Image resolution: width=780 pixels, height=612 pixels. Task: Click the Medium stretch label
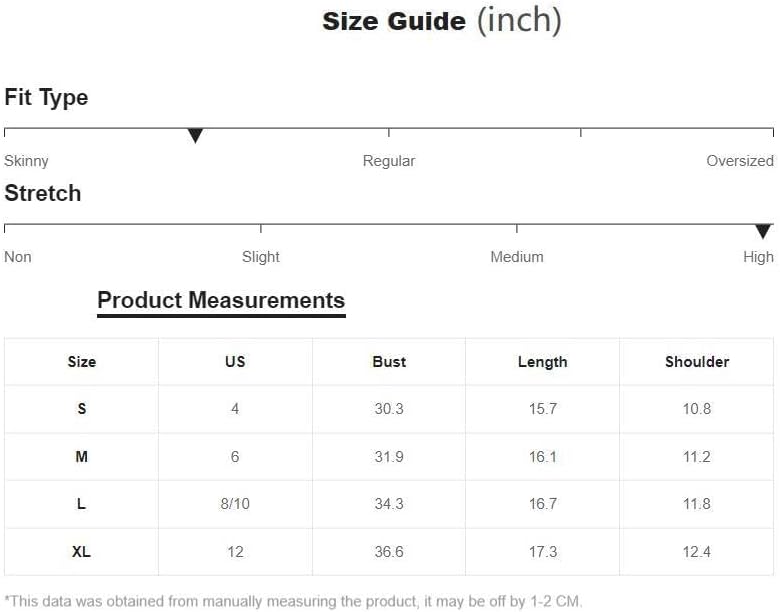pos(517,257)
